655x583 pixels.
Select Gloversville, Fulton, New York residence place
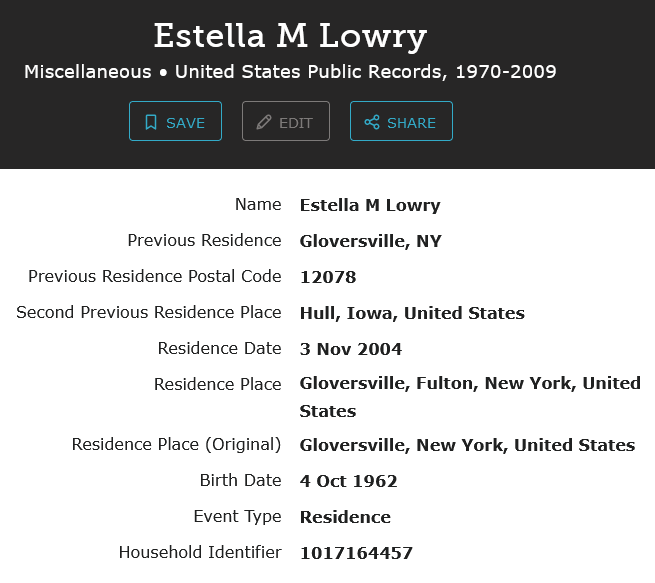(x=470, y=384)
